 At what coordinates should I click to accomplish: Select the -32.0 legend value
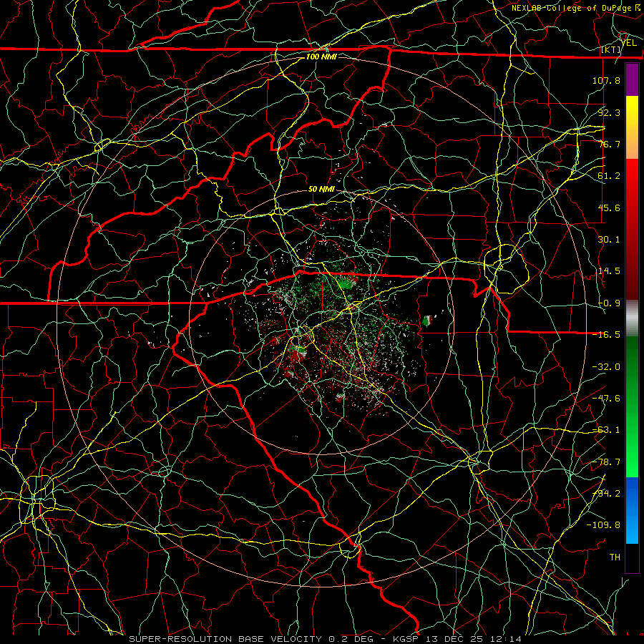click(606, 367)
